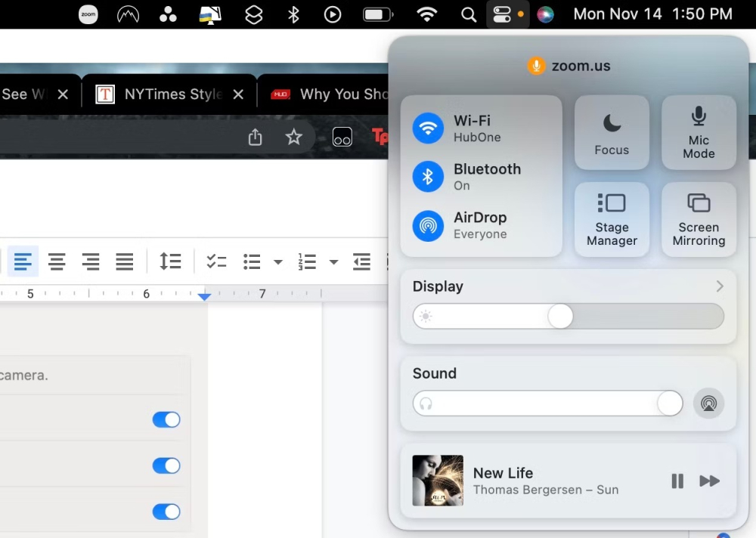Activate Stage Manager

[x=612, y=219]
